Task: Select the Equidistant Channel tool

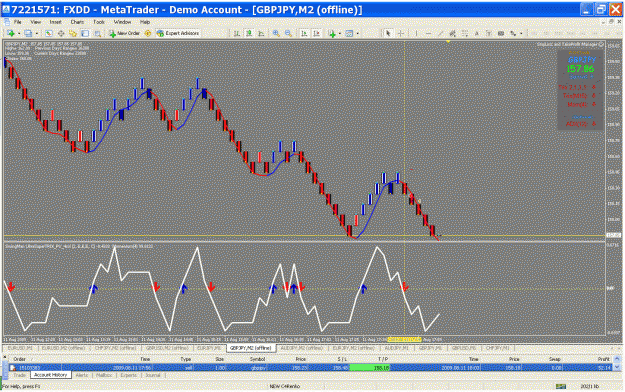Action: point(452,33)
